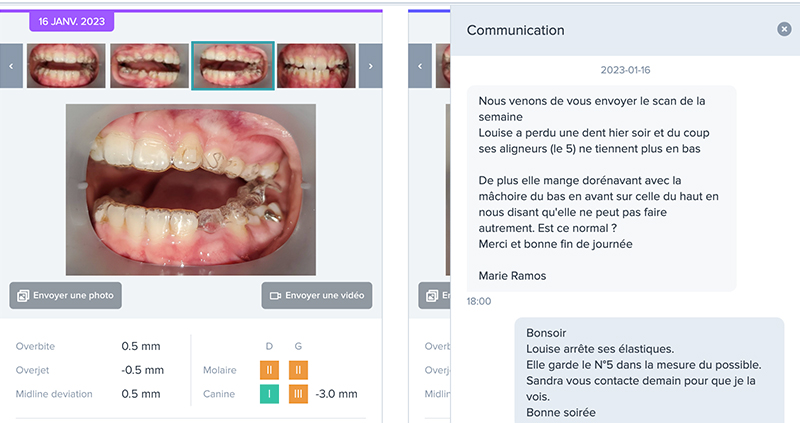
Task: Click the next arrow in the photo carousel
Action: pos(370,66)
